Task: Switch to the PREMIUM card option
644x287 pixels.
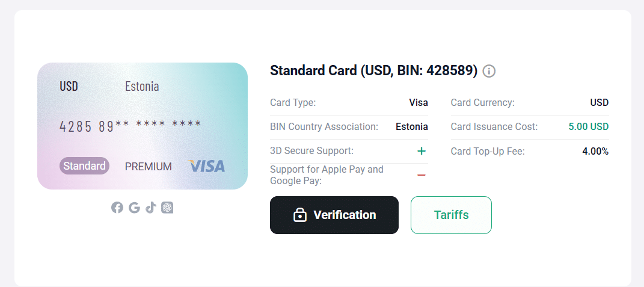Action: tap(149, 167)
